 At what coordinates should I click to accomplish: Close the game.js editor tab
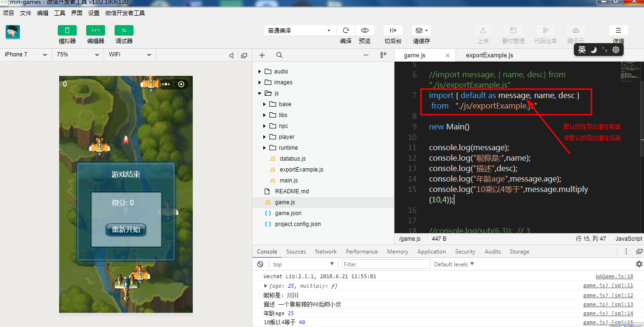pos(447,55)
